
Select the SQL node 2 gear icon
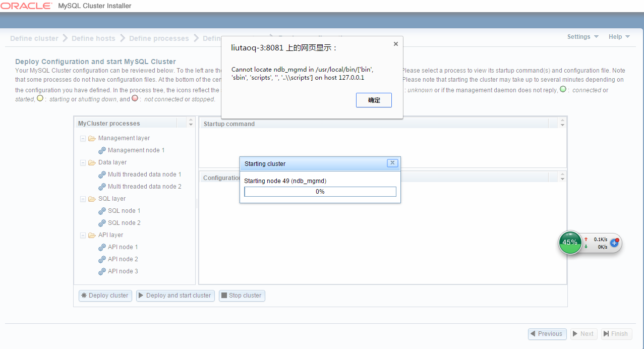click(102, 223)
